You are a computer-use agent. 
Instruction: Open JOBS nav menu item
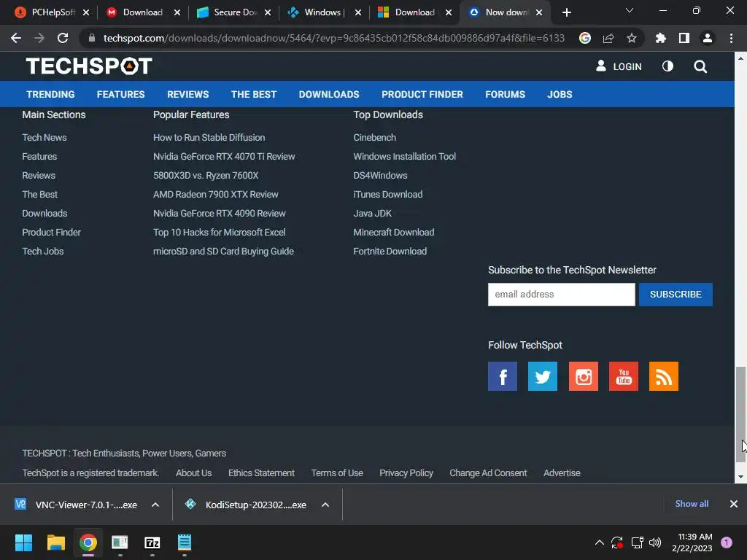point(560,94)
